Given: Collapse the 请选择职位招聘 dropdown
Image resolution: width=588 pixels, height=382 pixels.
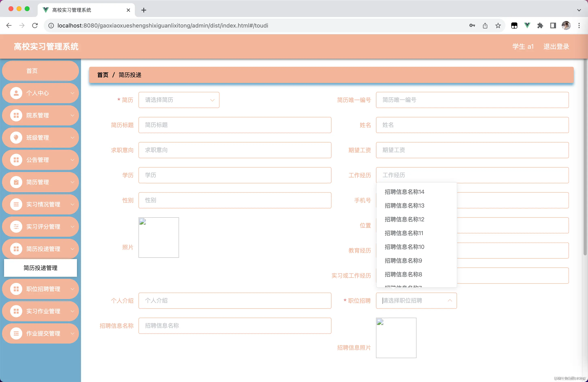Looking at the screenshot, I should pyautogui.click(x=416, y=300).
